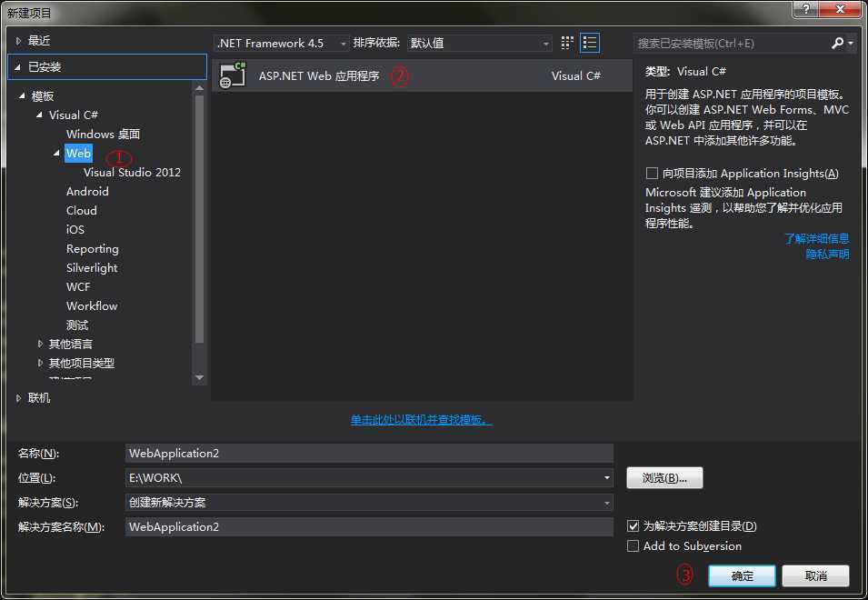Click the ASP.NET Web application template icon
The height and width of the screenshot is (600, 868).
(x=233, y=75)
